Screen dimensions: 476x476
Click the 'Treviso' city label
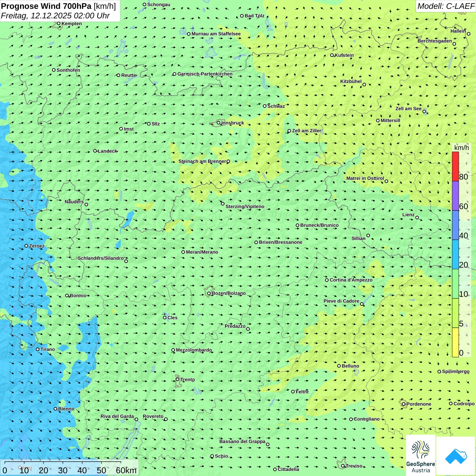[x=354, y=466]
